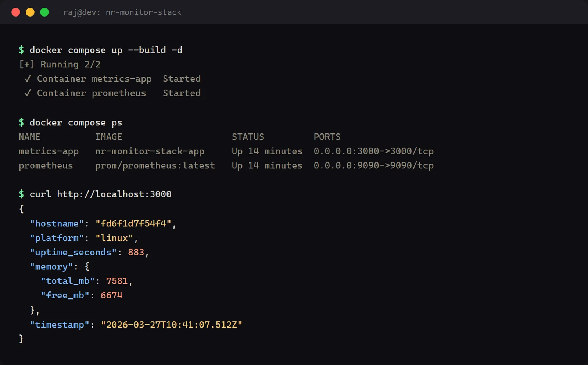The image size is (588, 365).
Task: Click "Started" status on metrics-app line
Action: (182, 79)
